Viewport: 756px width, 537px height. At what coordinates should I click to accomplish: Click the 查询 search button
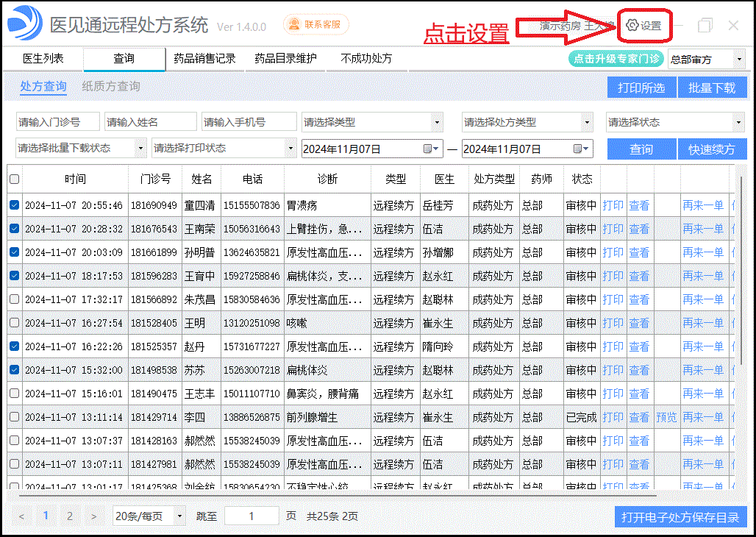(x=641, y=149)
